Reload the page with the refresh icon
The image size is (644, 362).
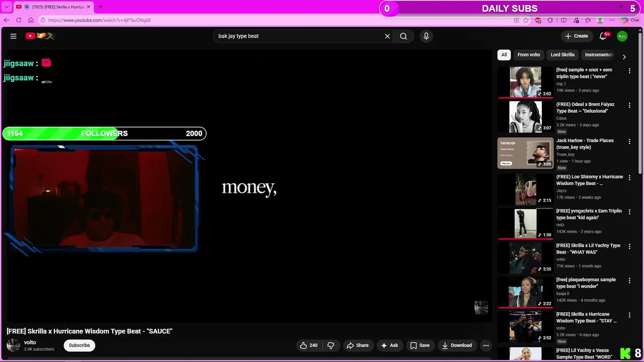(x=19, y=20)
